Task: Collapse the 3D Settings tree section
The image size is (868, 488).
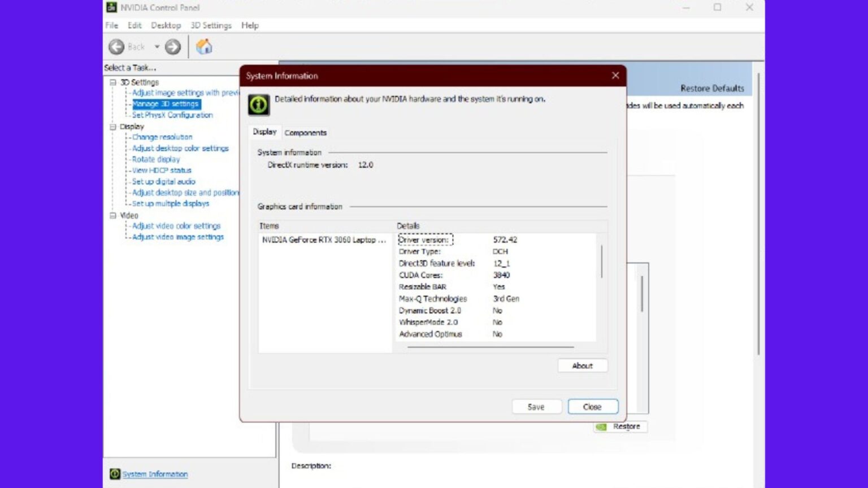Action: tap(112, 82)
